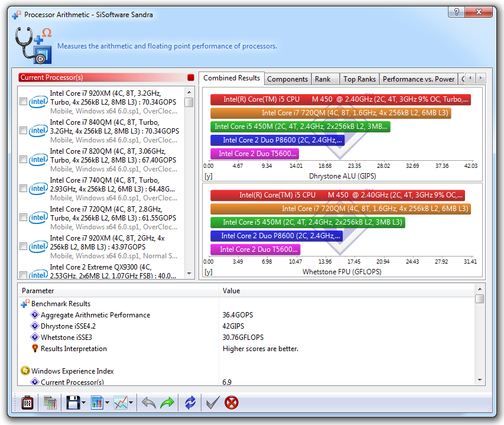Select the Dhrystone iSSE4.2 row

(x=246, y=326)
